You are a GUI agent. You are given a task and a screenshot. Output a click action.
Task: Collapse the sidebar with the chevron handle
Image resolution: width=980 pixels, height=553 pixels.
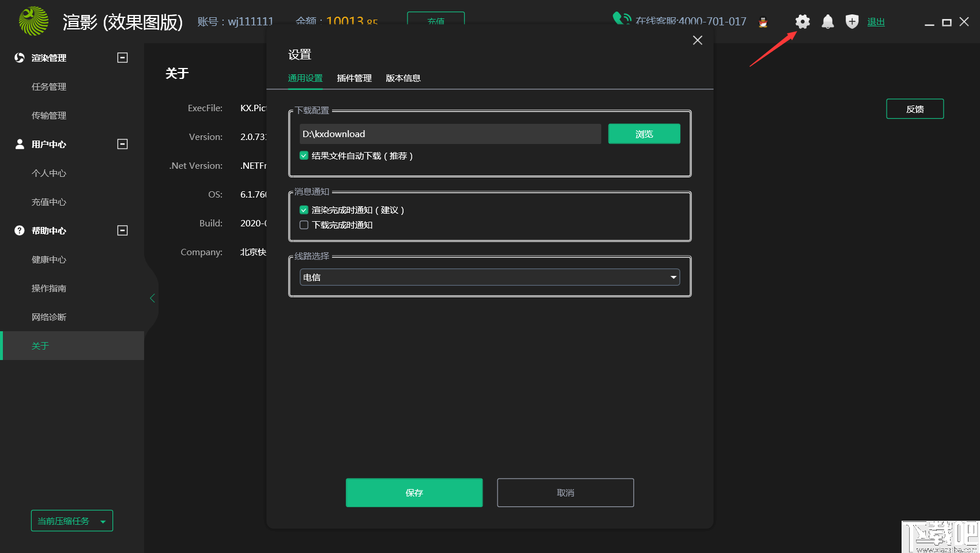click(152, 298)
